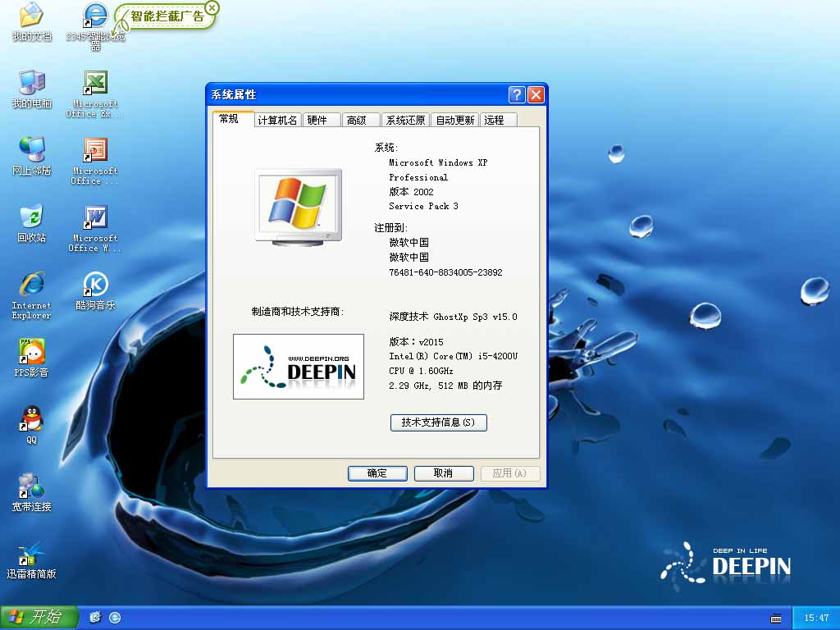The height and width of the screenshot is (630, 840).
Task: Click the Service Pack 3 text
Action: (424, 206)
